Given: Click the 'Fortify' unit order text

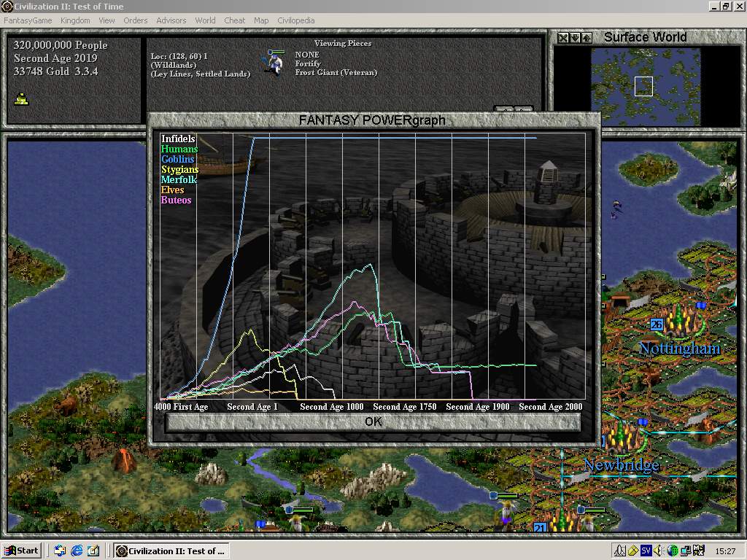Looking at the screenshot, I should [308, 63].
